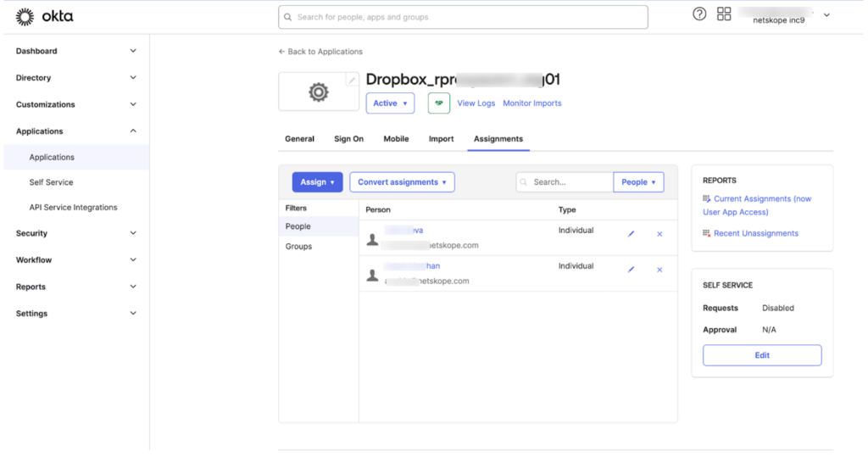The image size is (868, 457).
Task: Expand the Directory menu
Action: (x=133, y=77)
